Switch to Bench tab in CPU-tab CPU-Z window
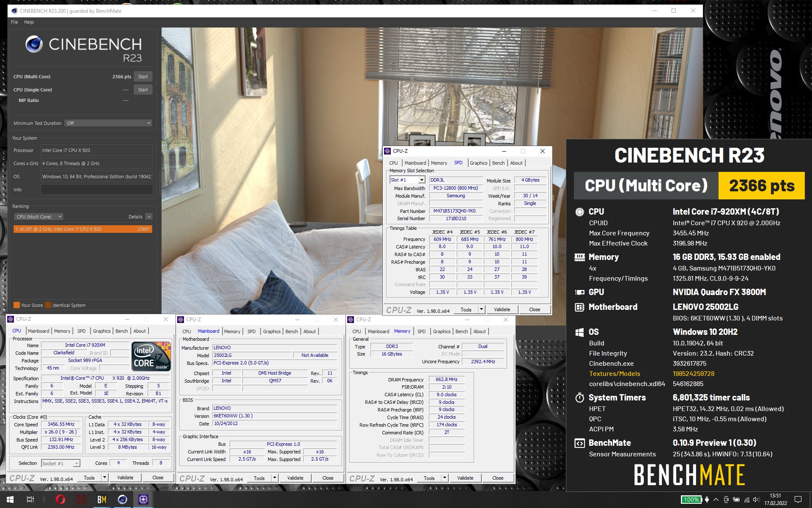Image resolution: width=812 pixels, height=508 pixels. tap(121, 331)
